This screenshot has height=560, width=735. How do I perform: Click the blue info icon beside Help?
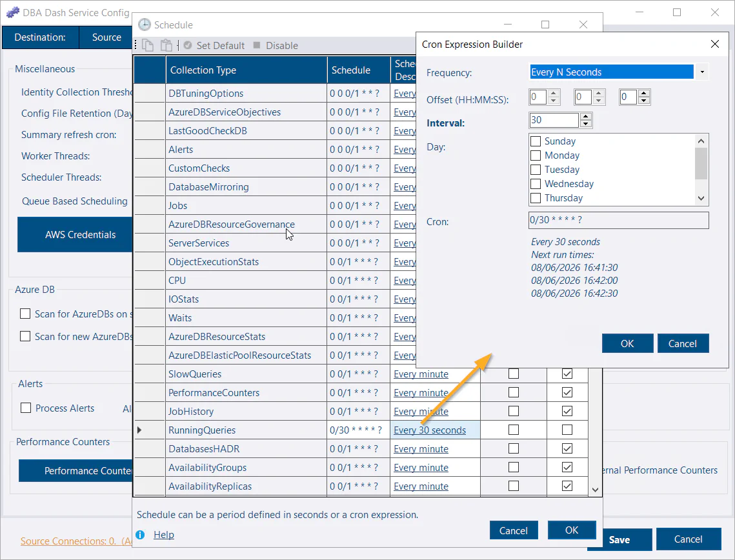(x=140, y=535)
